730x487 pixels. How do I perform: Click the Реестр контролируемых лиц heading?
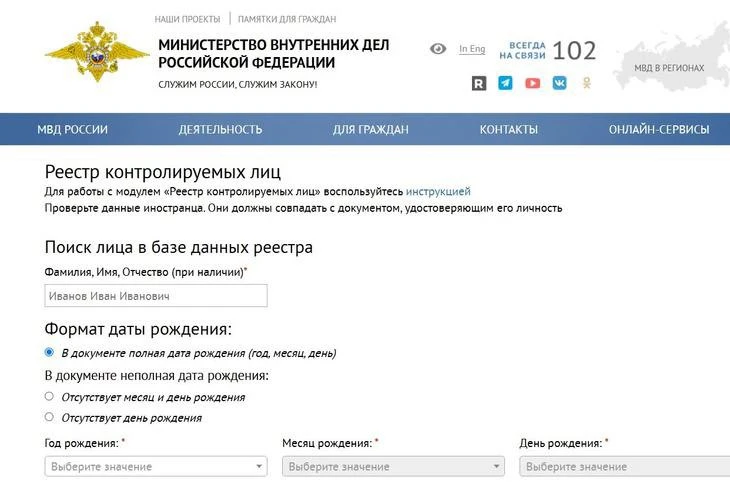point(162,172)
